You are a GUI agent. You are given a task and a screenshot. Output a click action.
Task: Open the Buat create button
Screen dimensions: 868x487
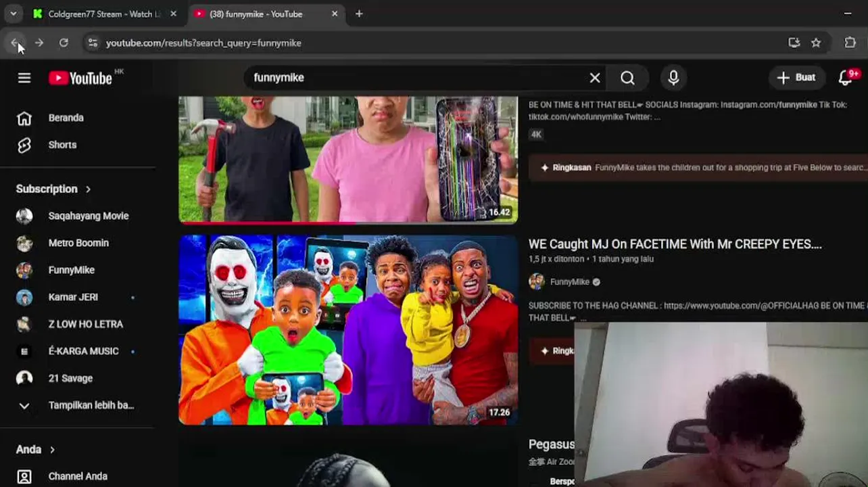[796, 78]
